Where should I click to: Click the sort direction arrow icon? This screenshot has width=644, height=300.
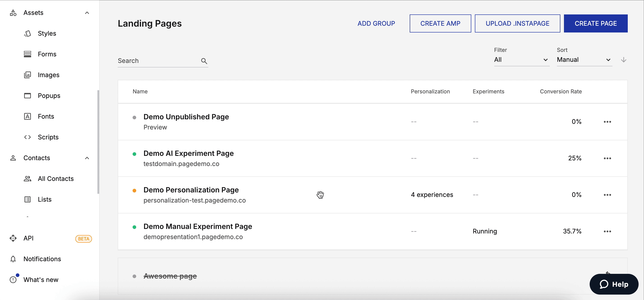[x=623, y=60]
